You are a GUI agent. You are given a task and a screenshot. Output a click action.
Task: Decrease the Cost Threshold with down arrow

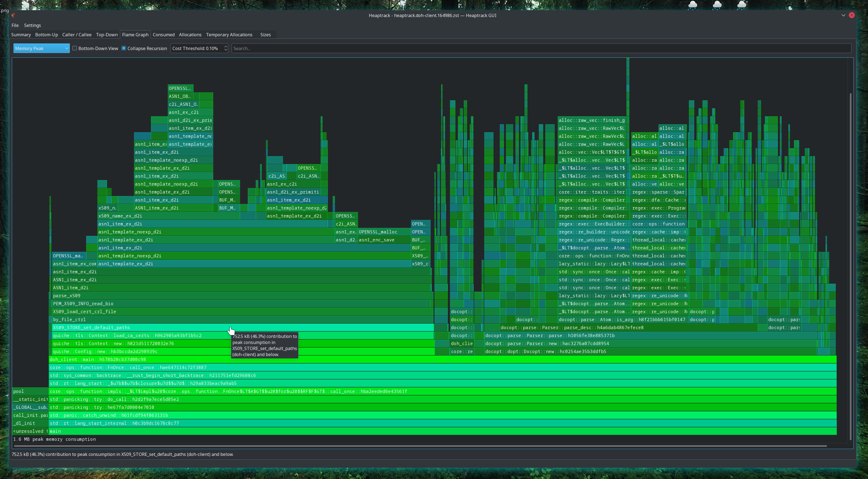226,50
